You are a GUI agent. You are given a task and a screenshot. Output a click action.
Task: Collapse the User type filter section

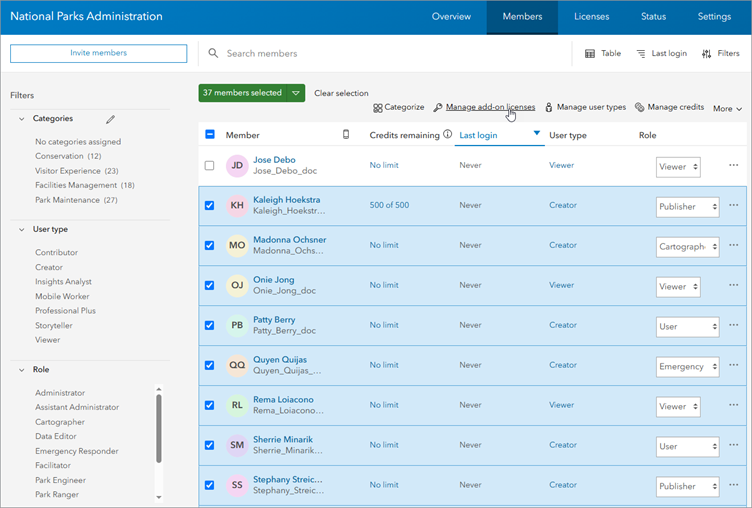click(22, 229)
